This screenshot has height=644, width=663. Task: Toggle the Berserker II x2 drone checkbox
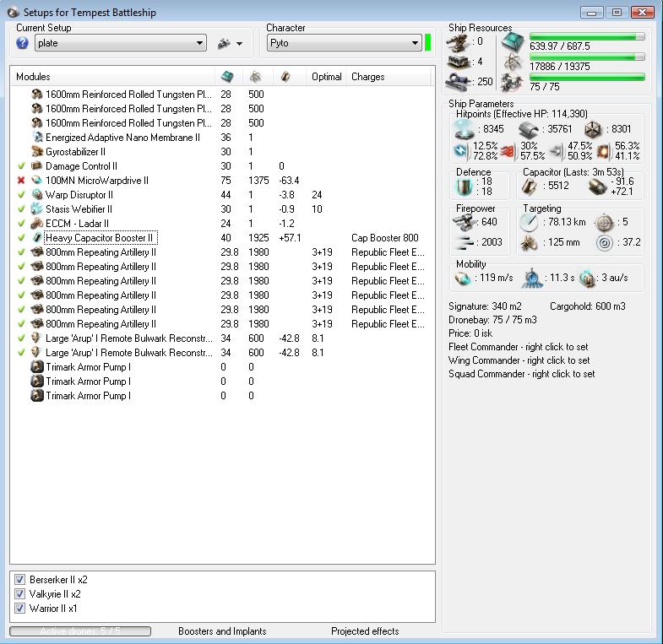pos(19,579)
